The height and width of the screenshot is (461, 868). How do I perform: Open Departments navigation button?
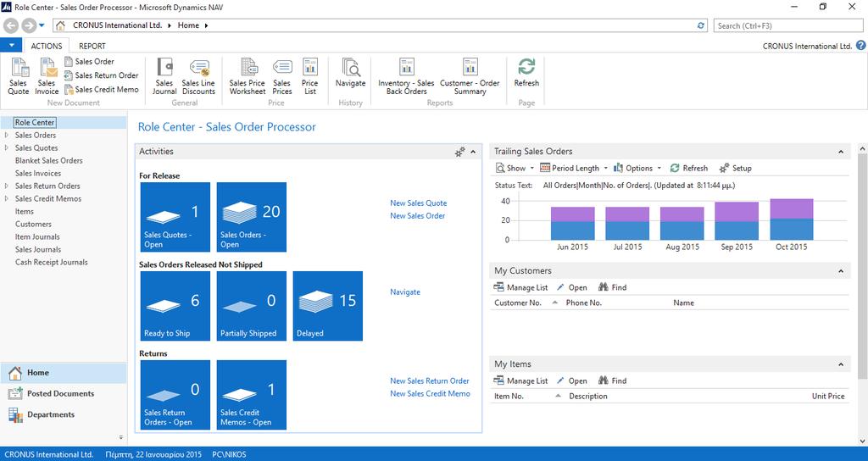tap(64, 414)
